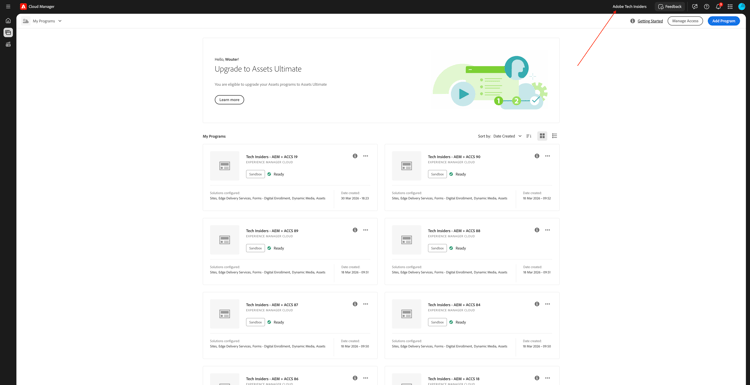This screenshot has width=750, height=385.
Task: Open program Tech Insiders - AEM + ACCS 84
Action: tap(454, 305)
